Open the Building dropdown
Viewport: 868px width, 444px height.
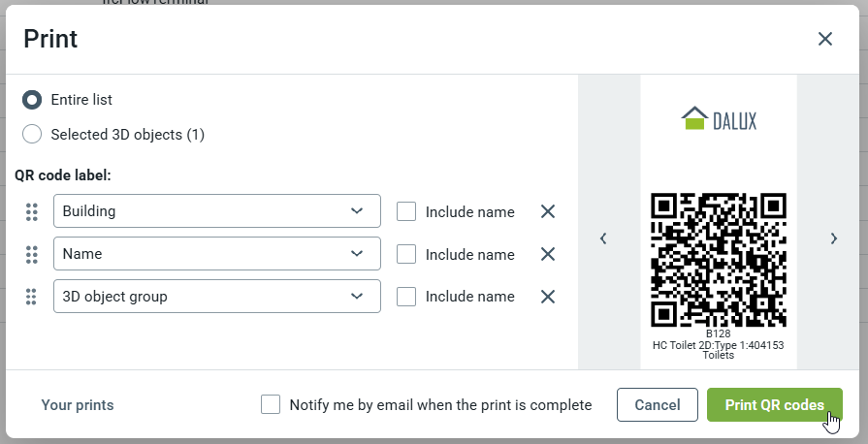pos(216,211)
